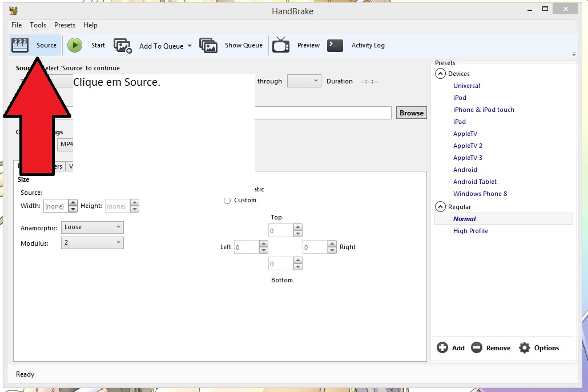Select the AppleTV 3 preset
The width and height of the screenshot is (588, 392).
point(468,158)
